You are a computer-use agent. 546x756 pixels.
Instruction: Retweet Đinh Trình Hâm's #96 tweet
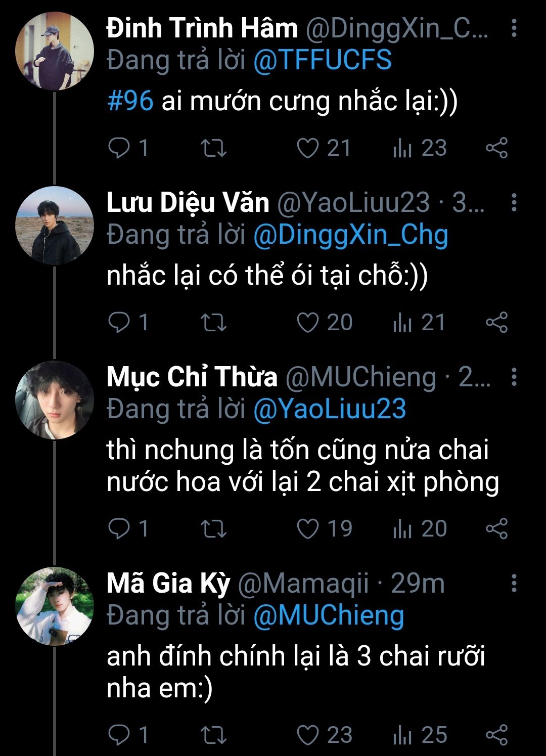click(213, 148)
